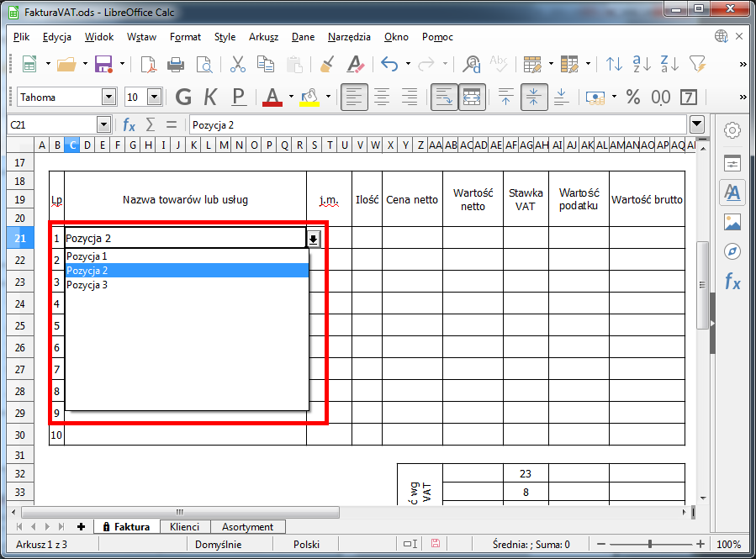Viewport: 756px width, 559px height.
Task: Click the AutoFilter funnel icon
Action: click(697, 64)
